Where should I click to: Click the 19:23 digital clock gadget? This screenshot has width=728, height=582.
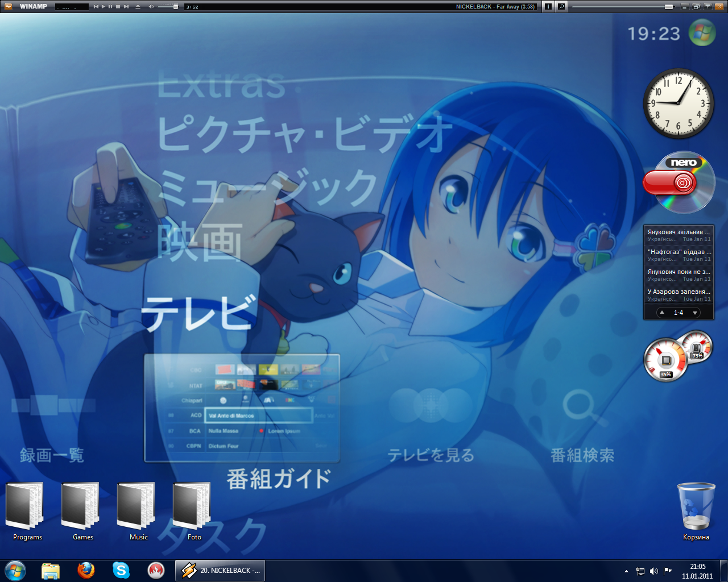click(x=654, y=34)
